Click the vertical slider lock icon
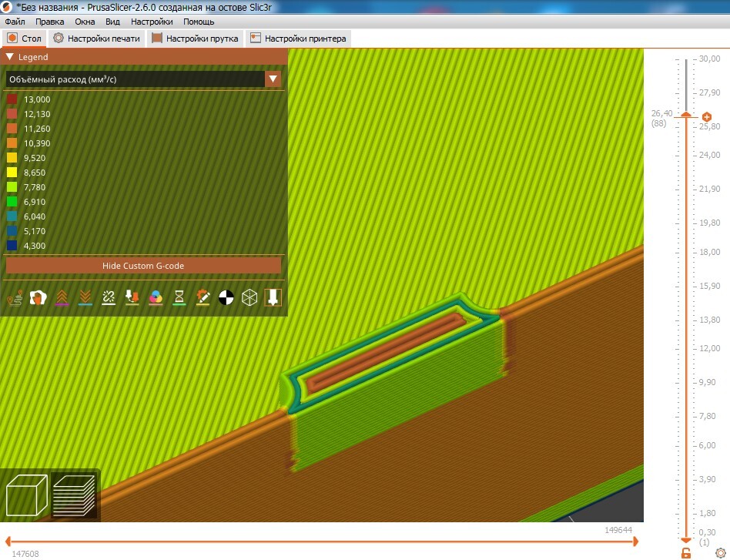The height and width of the screenshot is (560, 730). coord(686,553)
